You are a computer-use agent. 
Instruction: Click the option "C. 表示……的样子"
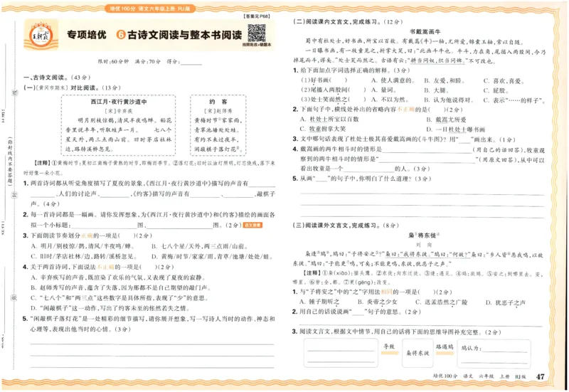(x=514, y=100)
